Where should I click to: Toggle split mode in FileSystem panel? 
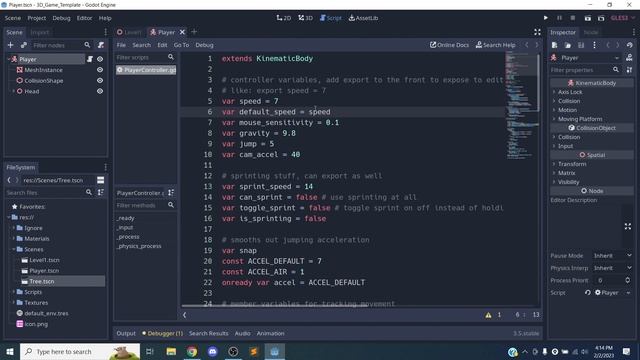100,180
